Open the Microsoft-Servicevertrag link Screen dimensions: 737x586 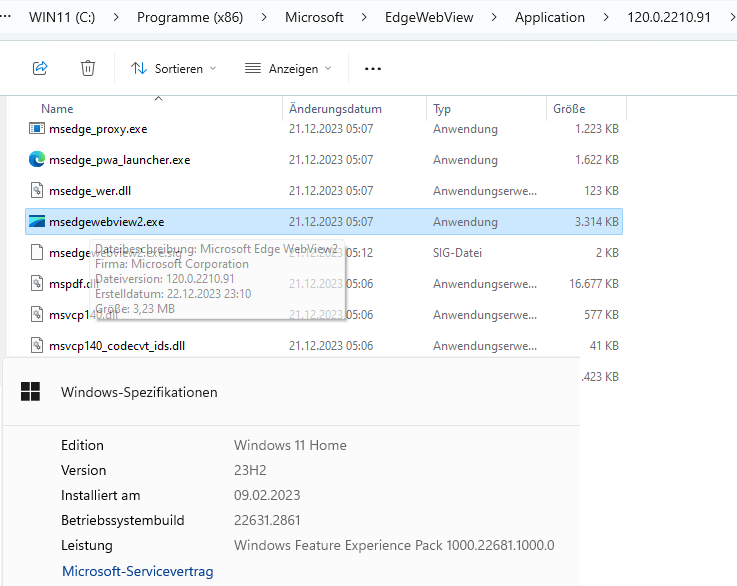pyautogui.click(x=137, y=571)
